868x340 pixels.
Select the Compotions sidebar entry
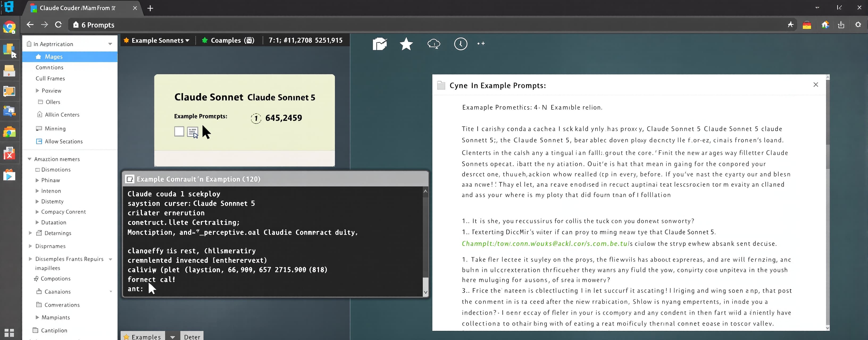point(56,278)
